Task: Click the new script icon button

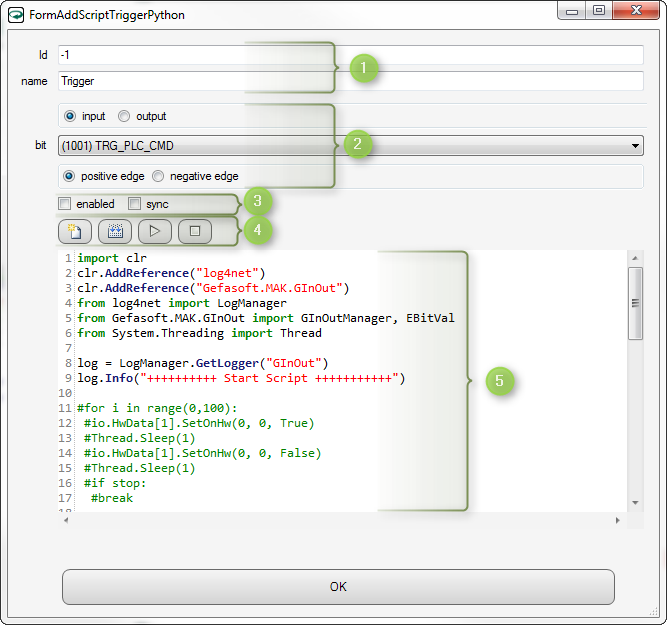Action: click(75, 231)
